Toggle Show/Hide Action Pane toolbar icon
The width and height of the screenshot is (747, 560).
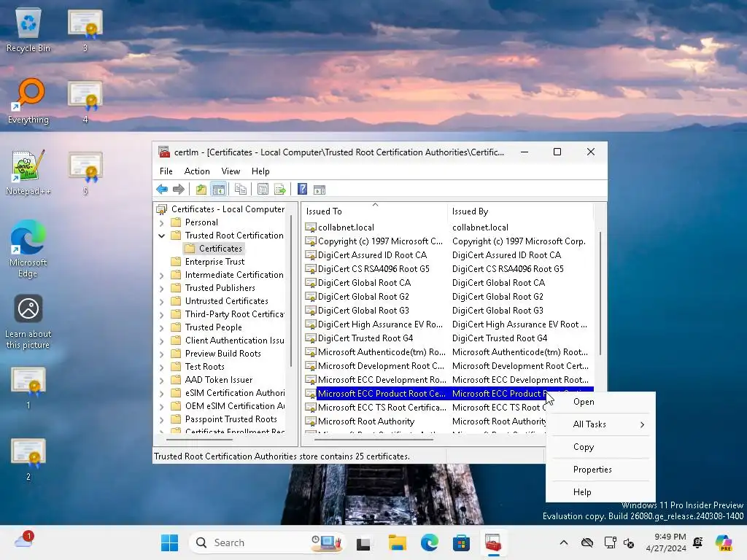pos(320,190)
